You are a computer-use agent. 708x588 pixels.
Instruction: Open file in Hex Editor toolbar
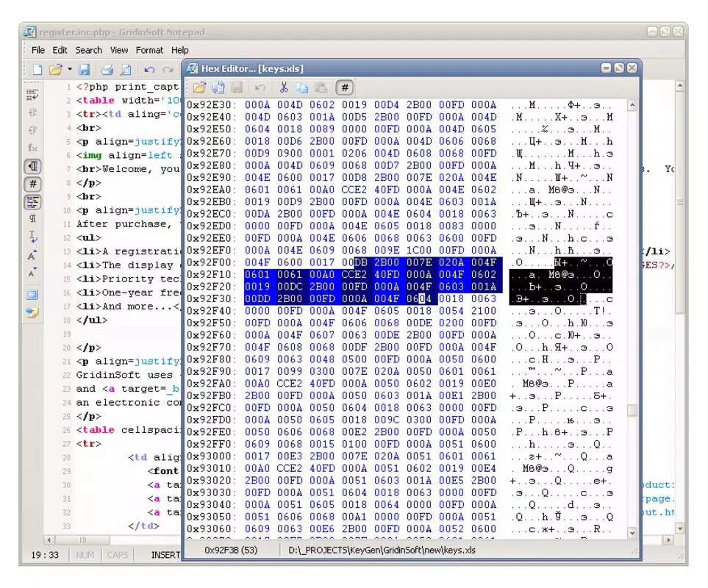(x=199, y=87)
